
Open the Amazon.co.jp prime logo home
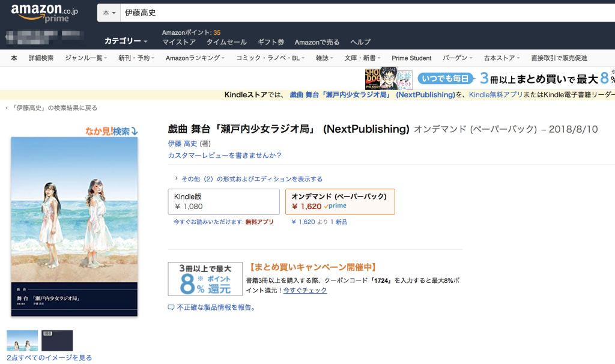point(44,13)
